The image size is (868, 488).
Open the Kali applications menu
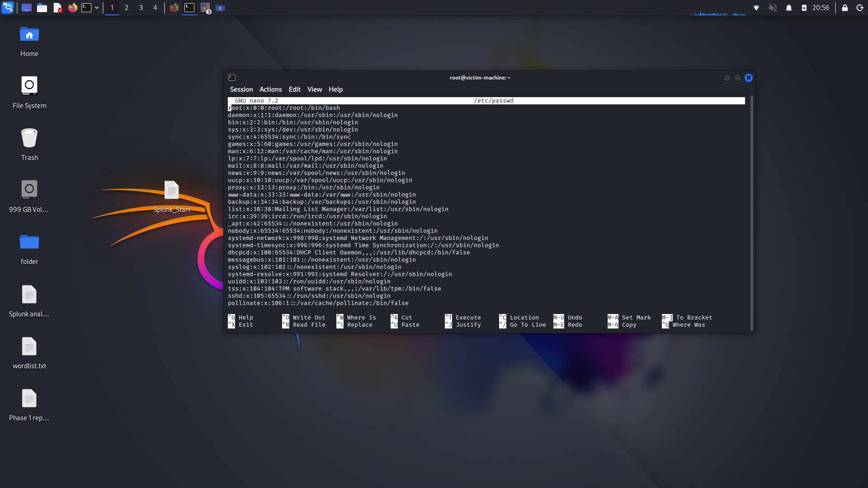(7, 8)
